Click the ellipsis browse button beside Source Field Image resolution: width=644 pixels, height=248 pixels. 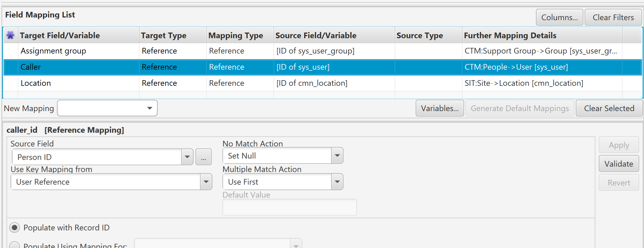(x=203, y=157)
